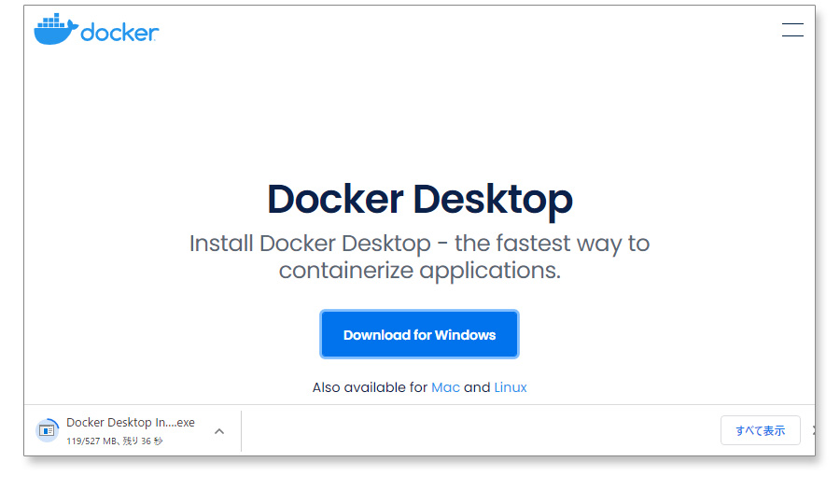Click the Docker Desktop heading
This screenshot has height=504, width=840.
pos(419,199)
